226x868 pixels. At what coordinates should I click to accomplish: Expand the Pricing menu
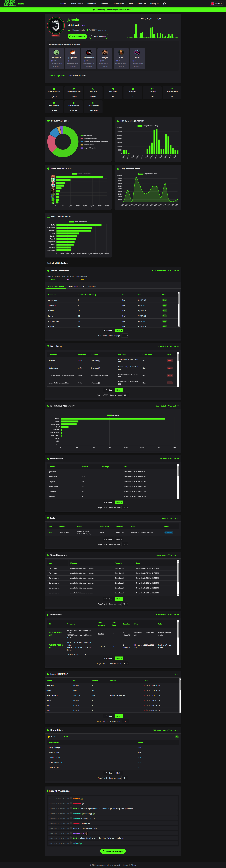[154, 4]
